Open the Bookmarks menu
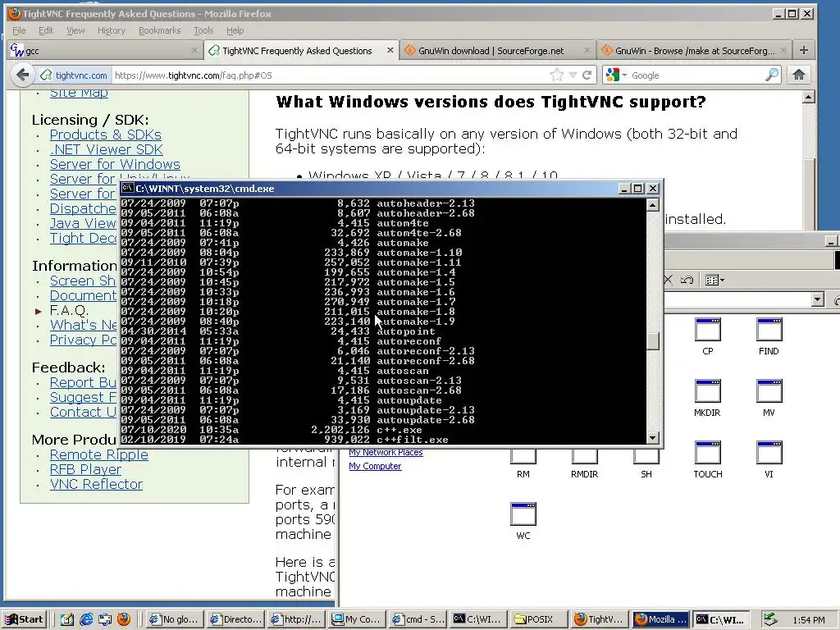 pyautogui.click(x=160, y=30)
